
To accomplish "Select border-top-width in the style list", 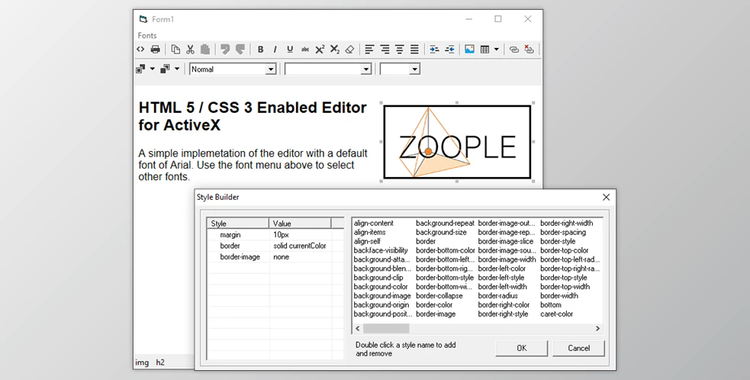I will pyautogui.click(x=565, y=287).
